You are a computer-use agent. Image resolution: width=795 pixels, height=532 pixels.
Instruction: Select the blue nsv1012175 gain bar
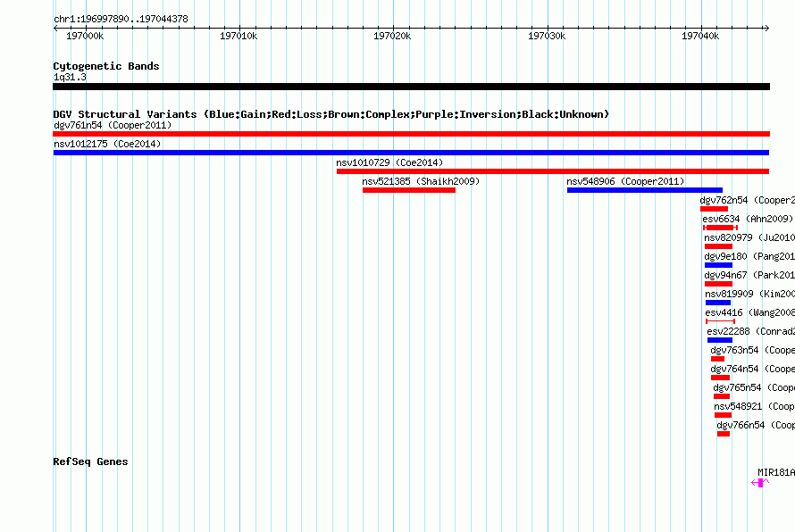pos(411,153)
